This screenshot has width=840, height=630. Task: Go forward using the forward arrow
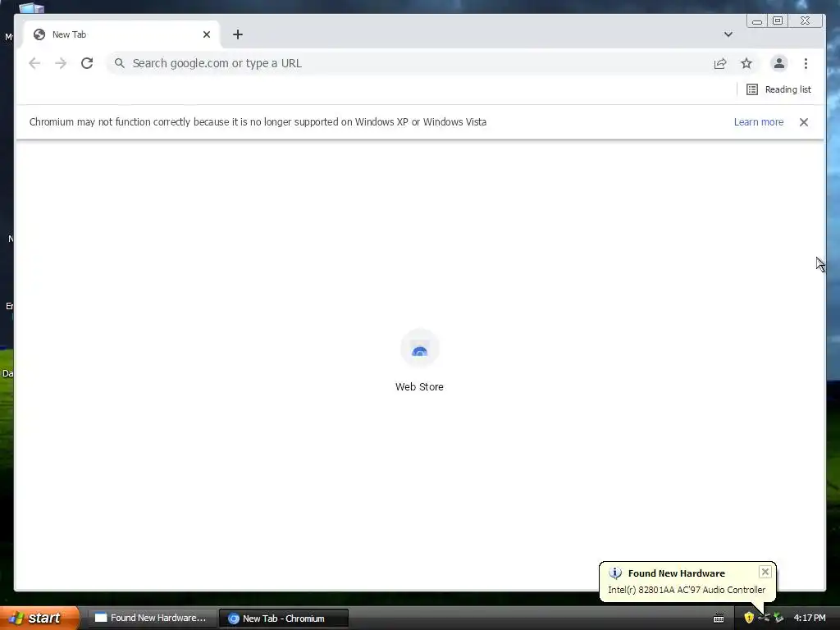coord(61,63)
